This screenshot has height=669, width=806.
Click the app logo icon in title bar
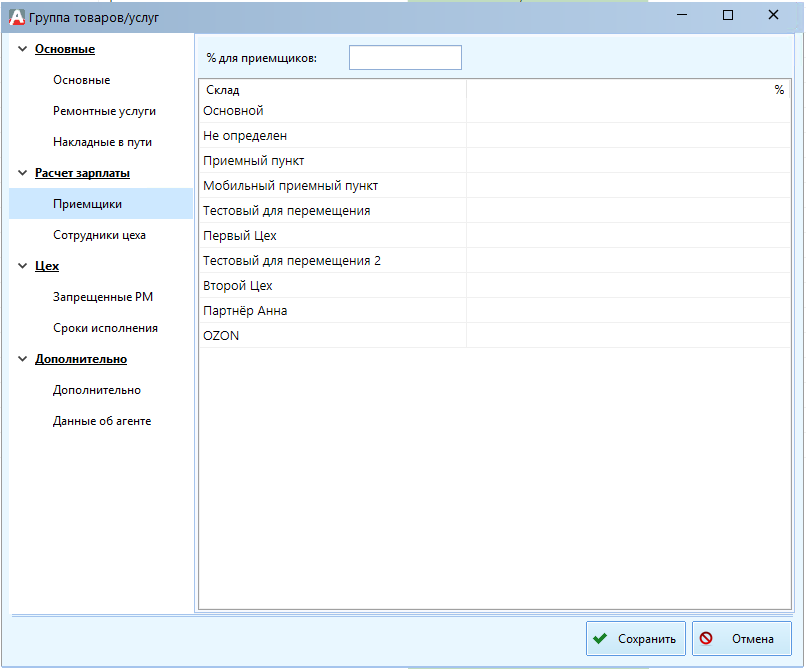(x=16, y=16)
